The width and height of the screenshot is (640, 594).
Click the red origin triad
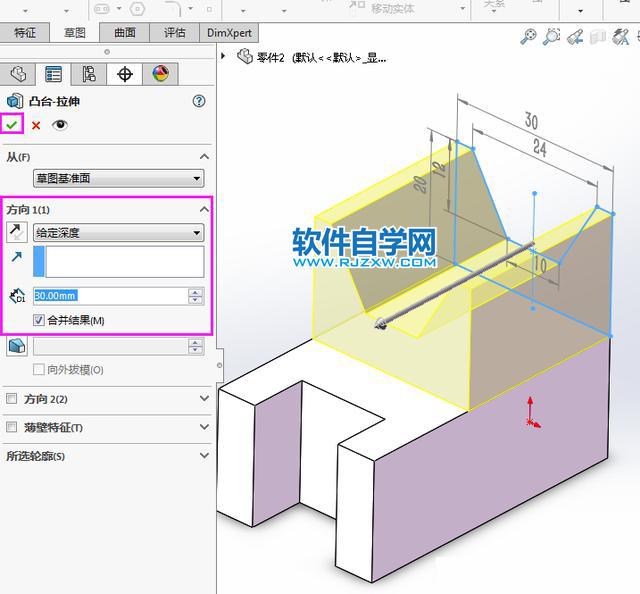coord(532,413)
